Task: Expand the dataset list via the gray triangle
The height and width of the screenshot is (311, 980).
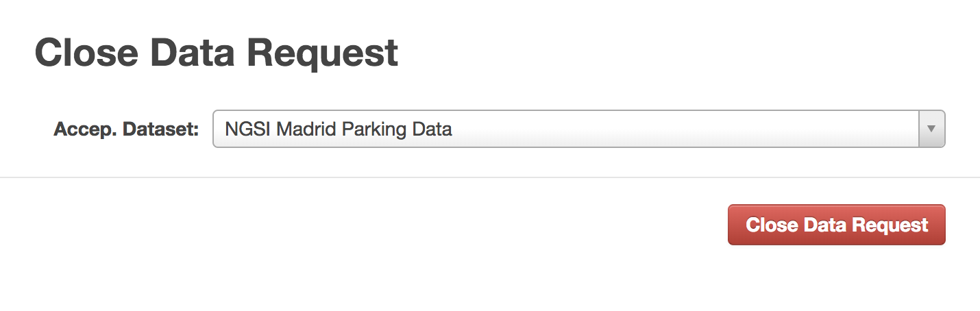Action: 931,129
